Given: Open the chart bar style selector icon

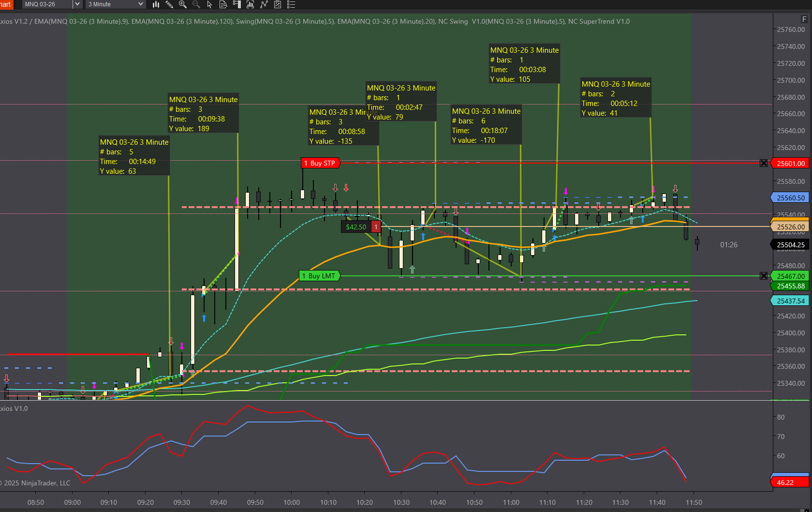Looking at the screenshot, I should (x=156, y=4).
